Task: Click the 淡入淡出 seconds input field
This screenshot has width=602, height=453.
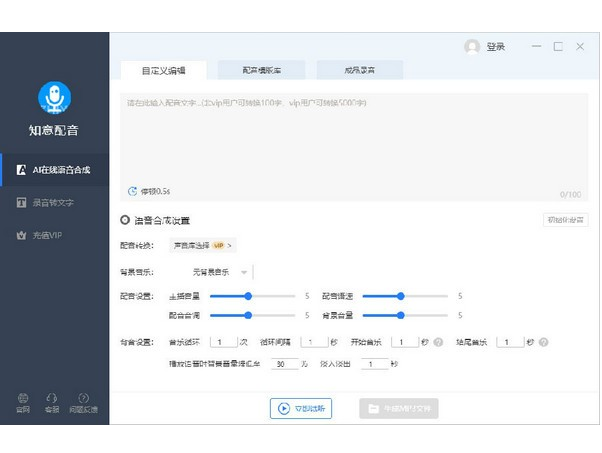Action: tap(375, 364)
